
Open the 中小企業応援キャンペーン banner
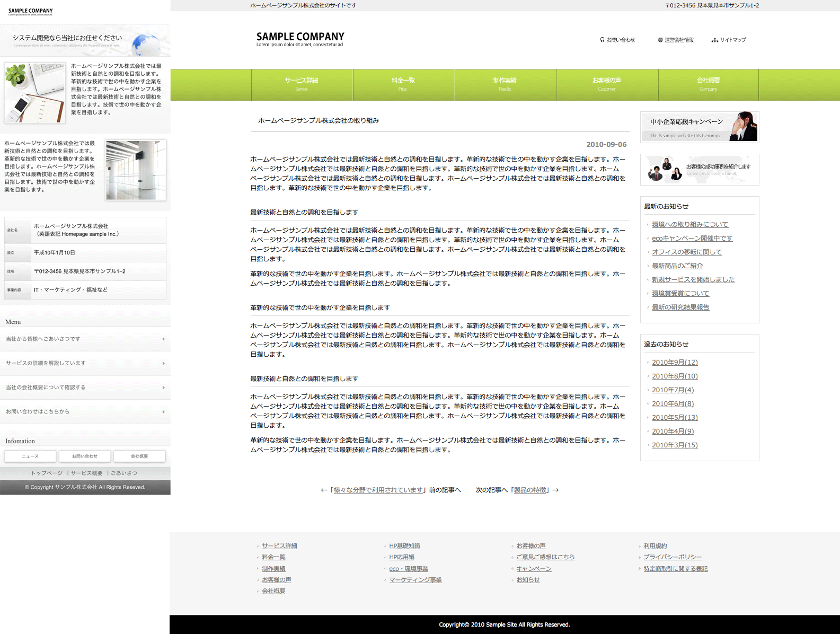[699, 127]
